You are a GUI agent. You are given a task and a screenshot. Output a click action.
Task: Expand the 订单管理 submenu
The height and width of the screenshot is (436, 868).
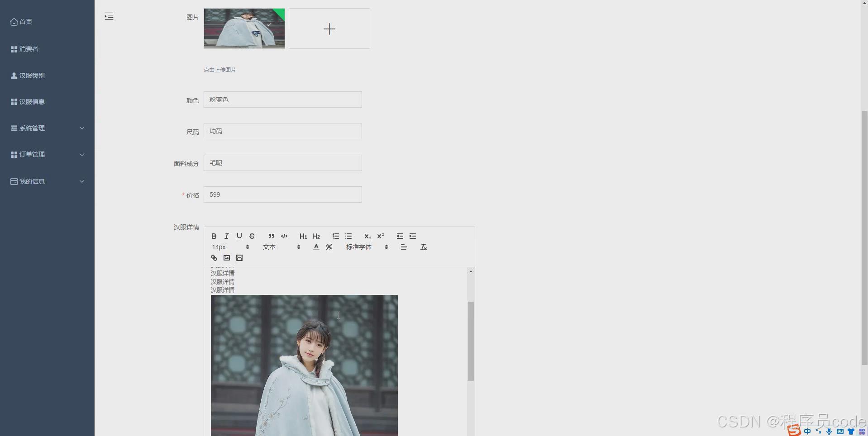(x=47, y=154)
